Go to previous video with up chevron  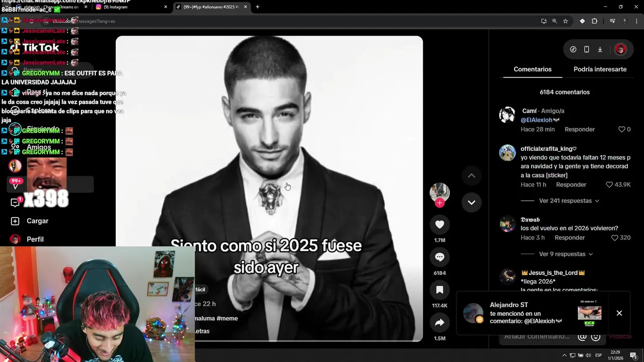click(x=471, y=175)
